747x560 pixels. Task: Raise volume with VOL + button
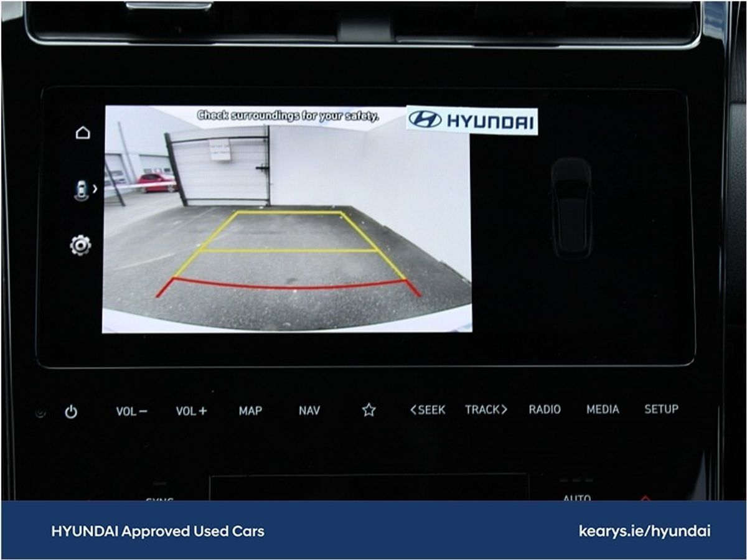pyautogui.click(x=191, y=411)
